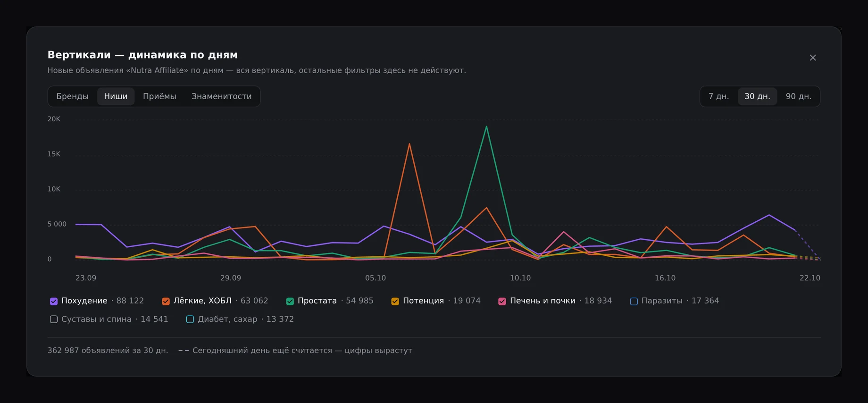Click the 20K y-axis label
This screenshot has width=868, height=403.
54,119
